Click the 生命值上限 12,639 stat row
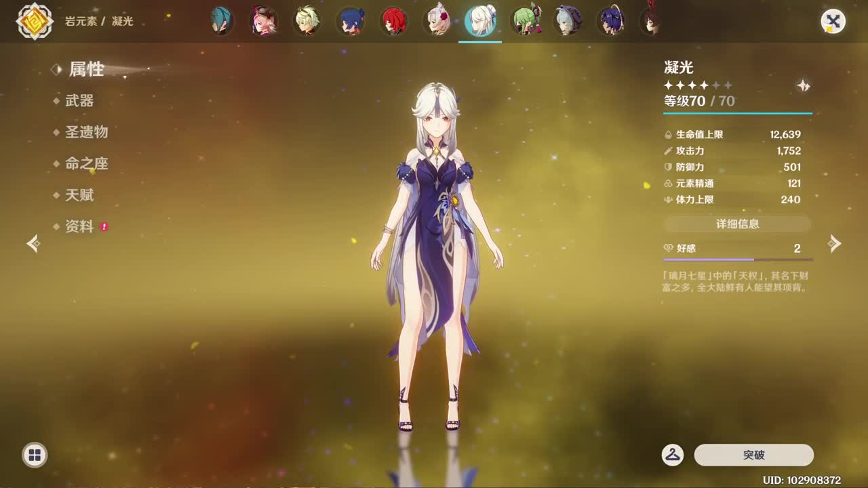Screen dimensions: 868x488 [x=732, y=135]
